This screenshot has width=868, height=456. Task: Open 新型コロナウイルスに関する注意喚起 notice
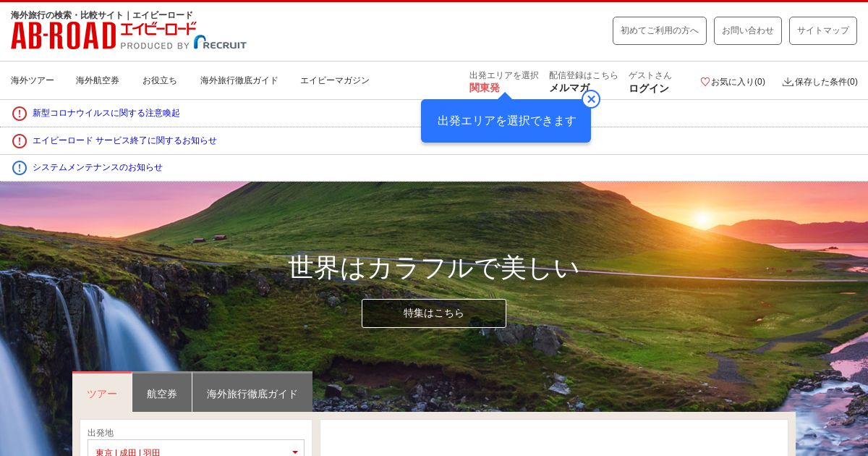(106, 114)
